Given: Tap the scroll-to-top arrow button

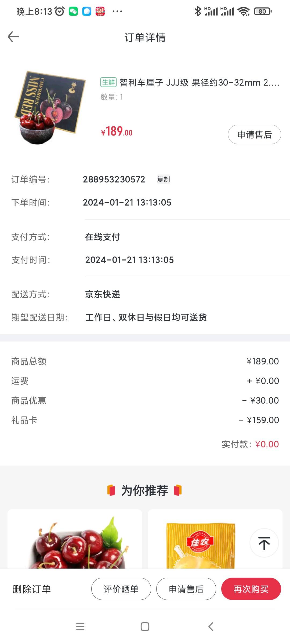Looking at the screenshot, I should 264,543.
